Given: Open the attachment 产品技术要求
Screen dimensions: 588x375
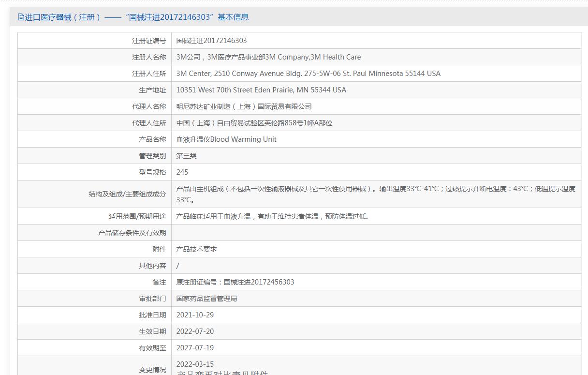Looking at the screenshot, I should [x=196, y=249].
